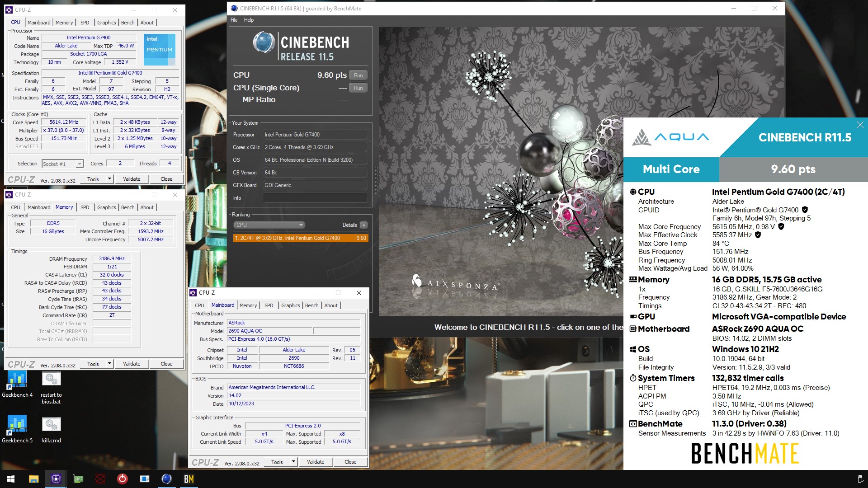This screenshot has width=868, height=488.
Task: Expand Tools dropdown arrow in Mainboard tab window
Action: point(293,462)
